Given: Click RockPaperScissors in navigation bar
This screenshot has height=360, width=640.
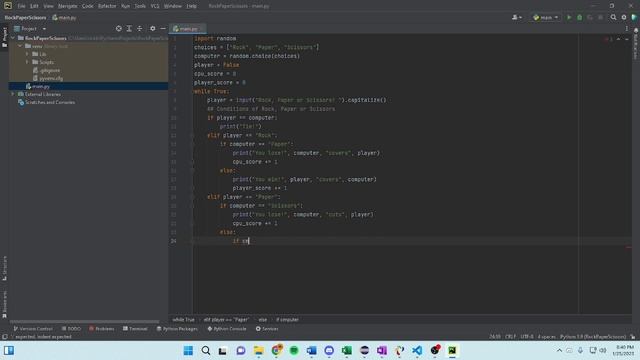Looking at the screenshot, I should click(x=25, y=18).
